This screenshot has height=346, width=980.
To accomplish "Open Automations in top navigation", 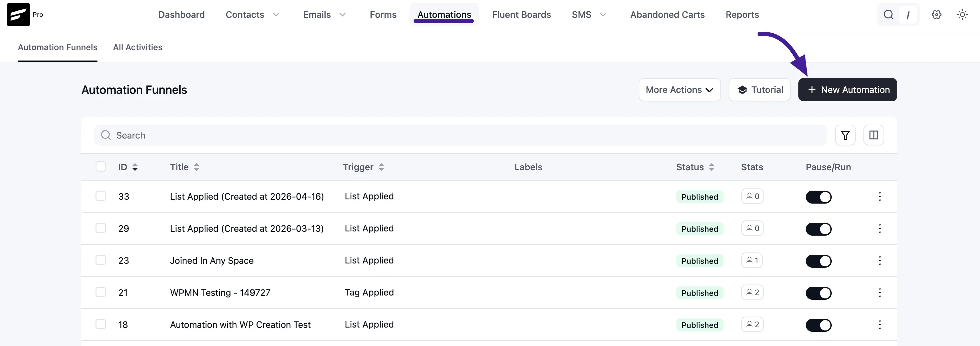I will (444, 15).
